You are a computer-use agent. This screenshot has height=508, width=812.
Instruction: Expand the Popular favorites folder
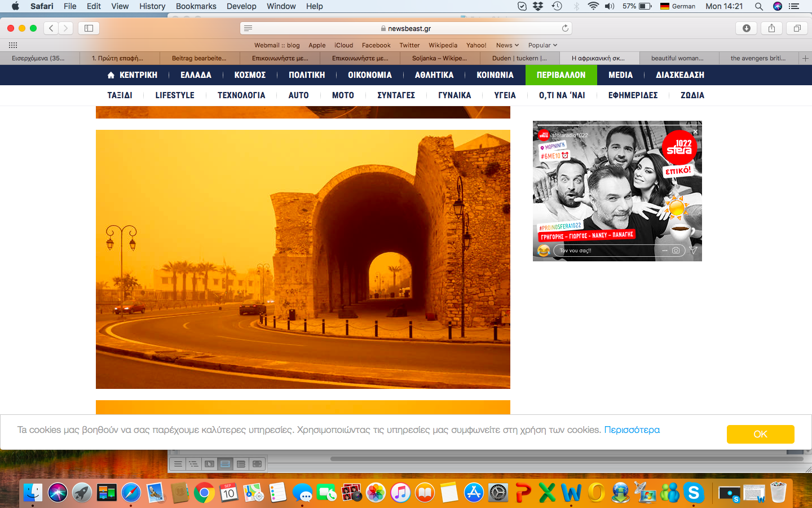542,45
